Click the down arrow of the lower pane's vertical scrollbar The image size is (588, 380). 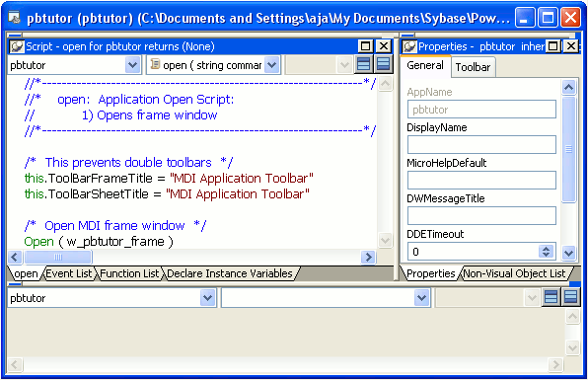572,347
